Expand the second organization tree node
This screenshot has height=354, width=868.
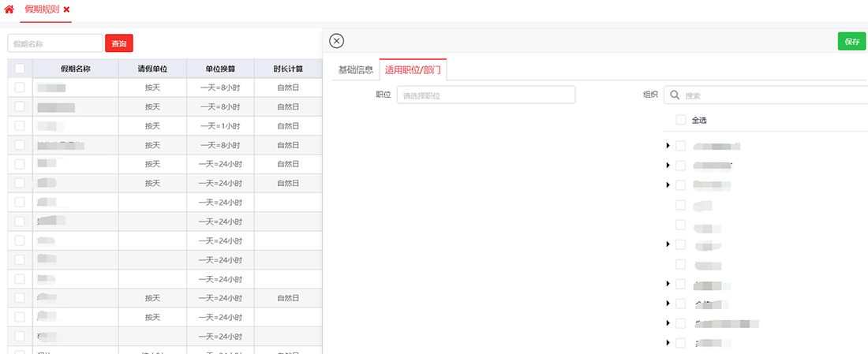click(668, 165)
